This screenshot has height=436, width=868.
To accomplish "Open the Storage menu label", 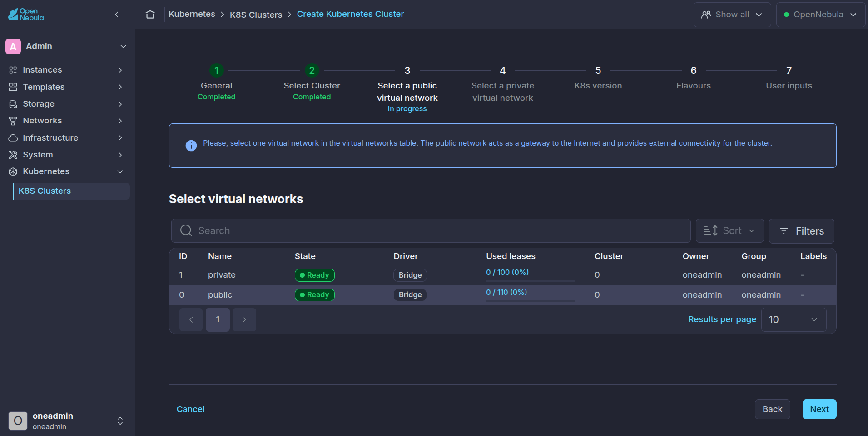I will point(39,104).
